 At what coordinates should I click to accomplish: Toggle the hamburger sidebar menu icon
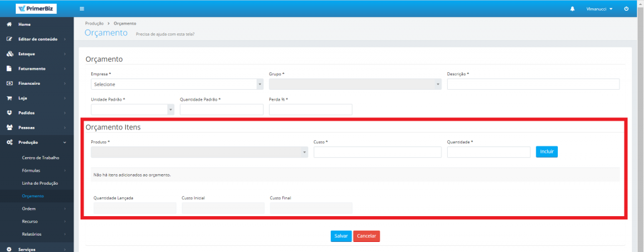pos(82,9)
